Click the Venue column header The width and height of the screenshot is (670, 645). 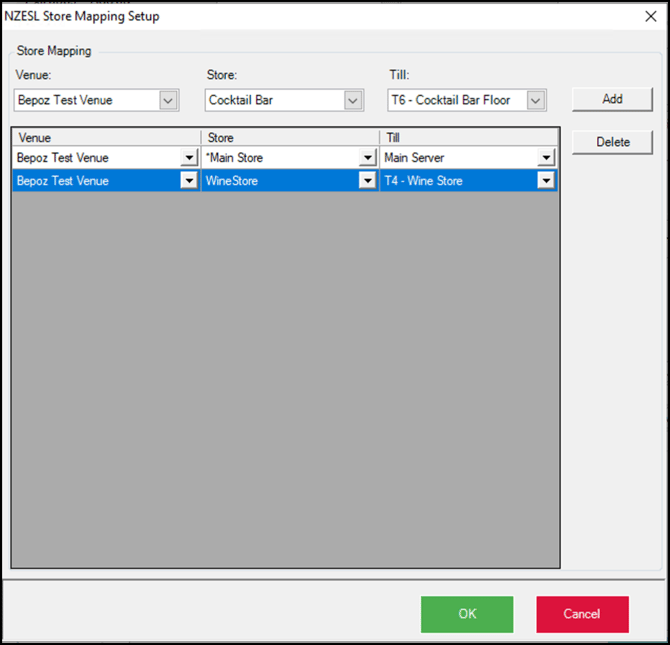[x=106, y=137]
